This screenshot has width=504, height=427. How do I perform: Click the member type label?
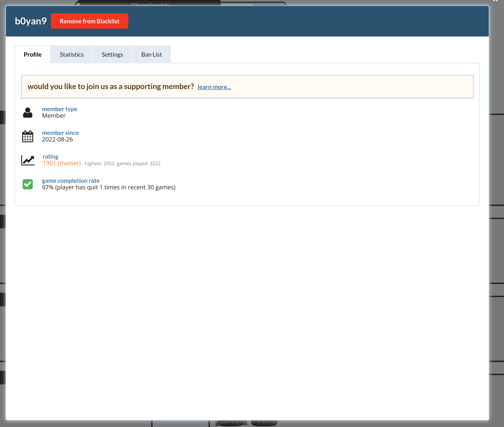tap(60, 109)
